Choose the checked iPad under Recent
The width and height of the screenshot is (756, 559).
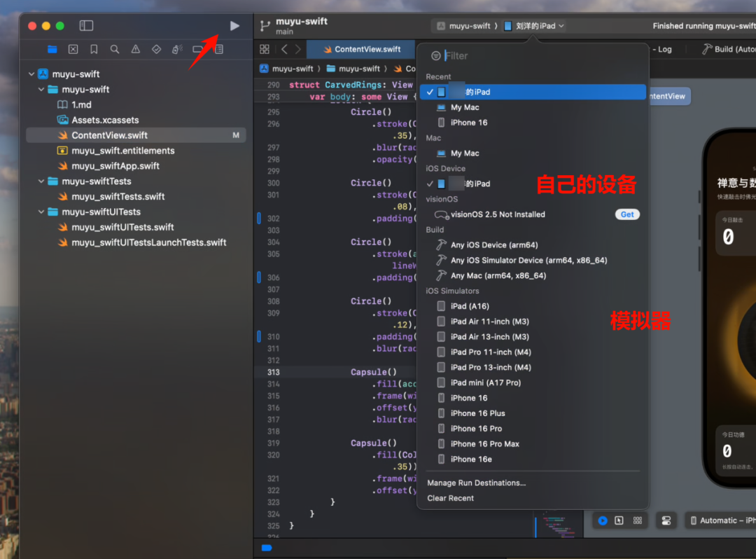coord(533,92)
